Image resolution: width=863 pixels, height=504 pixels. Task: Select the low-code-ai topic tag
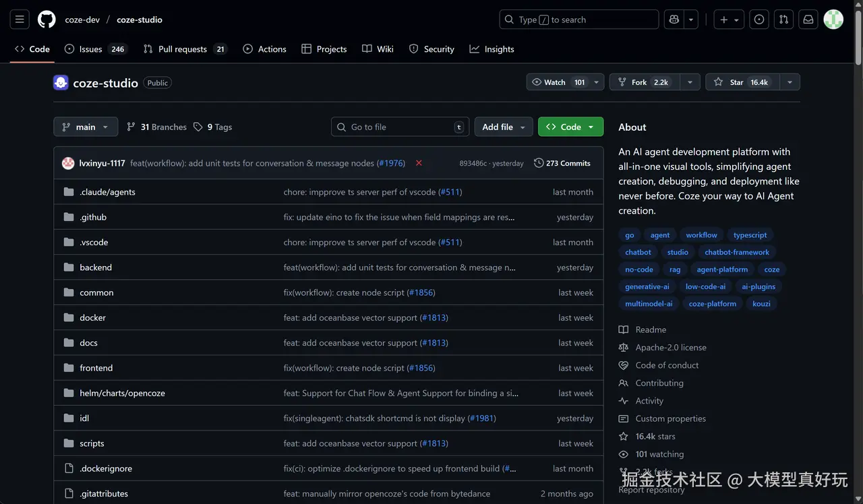pos(705,286)
